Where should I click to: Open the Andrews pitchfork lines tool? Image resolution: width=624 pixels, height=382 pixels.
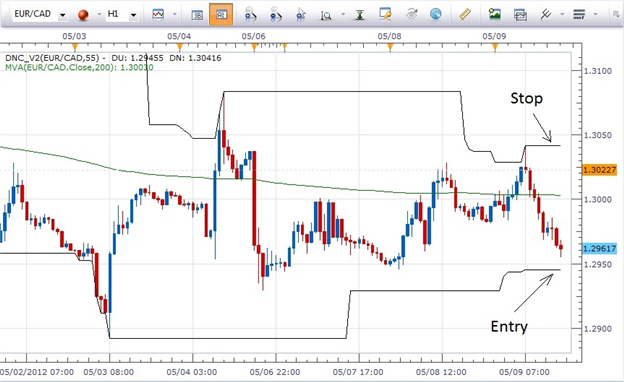[x=546, y=14]
